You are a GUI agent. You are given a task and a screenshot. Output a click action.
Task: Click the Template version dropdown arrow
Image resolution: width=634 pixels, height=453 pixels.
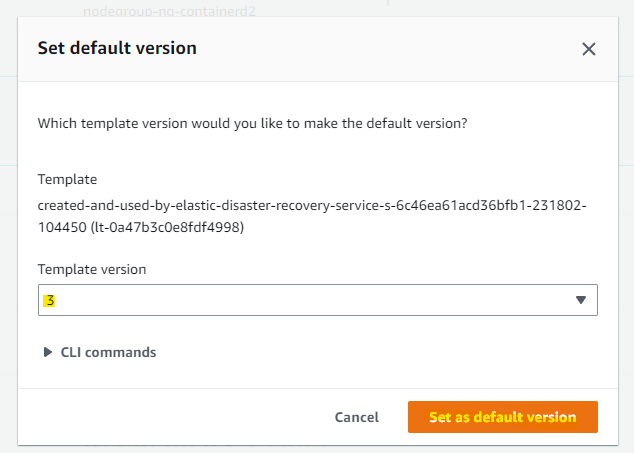tap(581, 300)
